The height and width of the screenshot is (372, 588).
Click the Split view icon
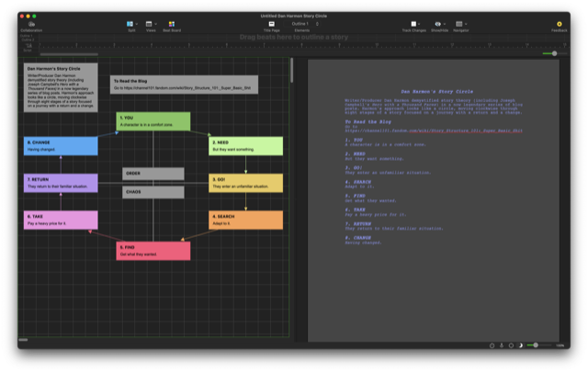pos(131,24)
